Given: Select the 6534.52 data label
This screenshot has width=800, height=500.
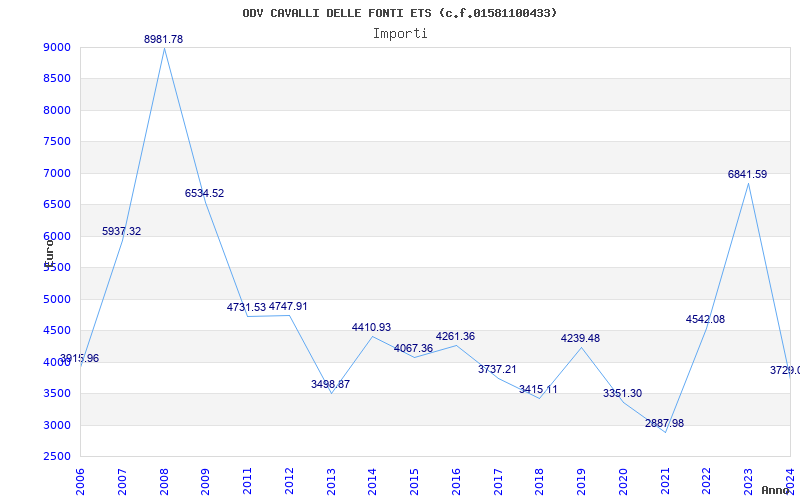Looking at the screenshot, I should pyautogui.click(x=204, y=193).
